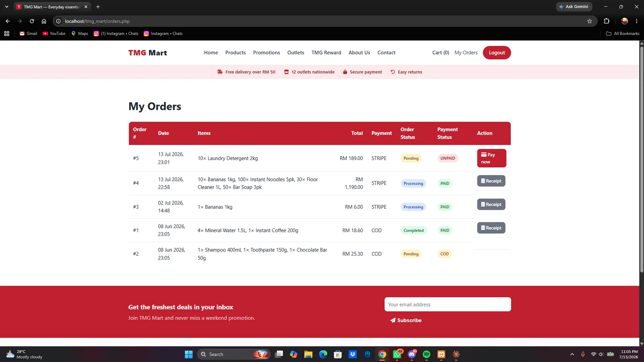
Task: Open the browser home icon
Action: 44,21
